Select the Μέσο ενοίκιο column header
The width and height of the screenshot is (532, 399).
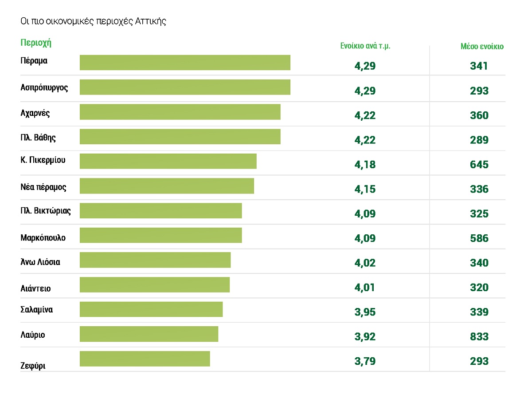tap(482, 46)
